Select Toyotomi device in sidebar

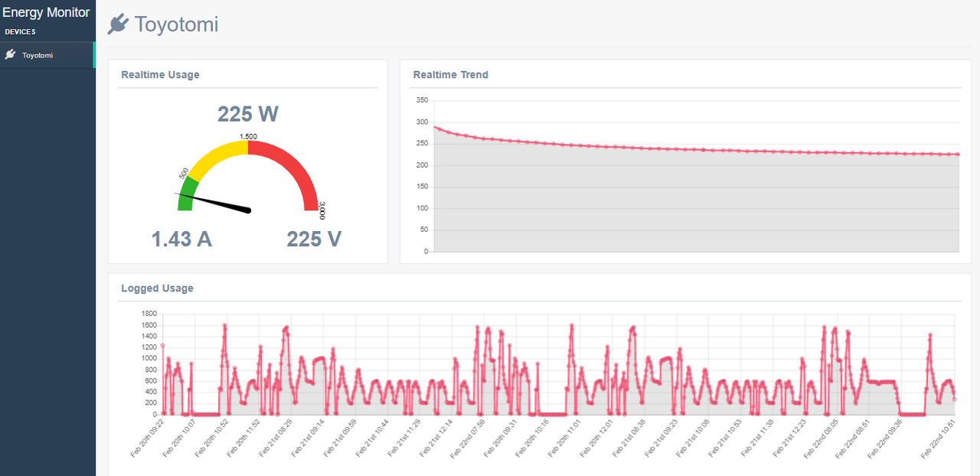(x=47, y=55)
